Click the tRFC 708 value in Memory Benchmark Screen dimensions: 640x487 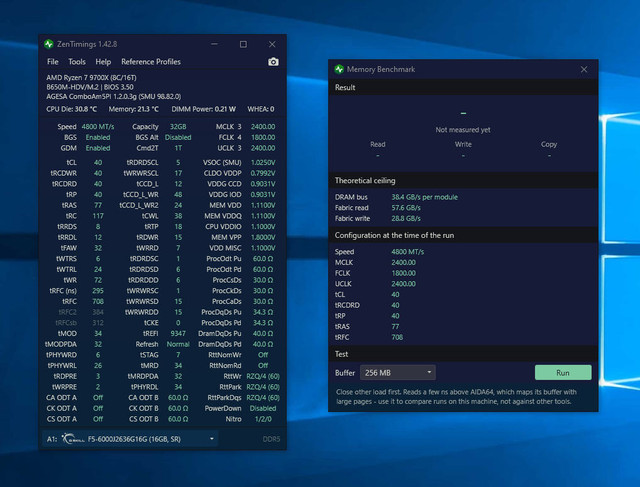click(x=397, y=337)
